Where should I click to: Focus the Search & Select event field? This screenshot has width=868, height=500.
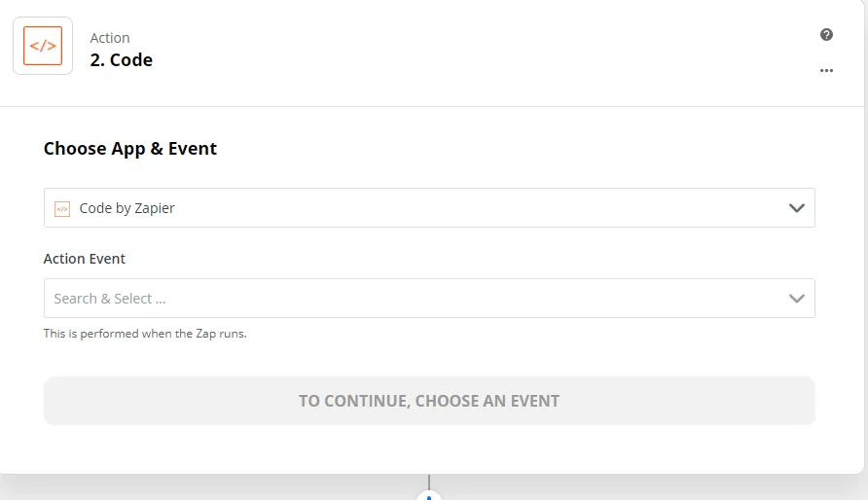pos(429,299)
